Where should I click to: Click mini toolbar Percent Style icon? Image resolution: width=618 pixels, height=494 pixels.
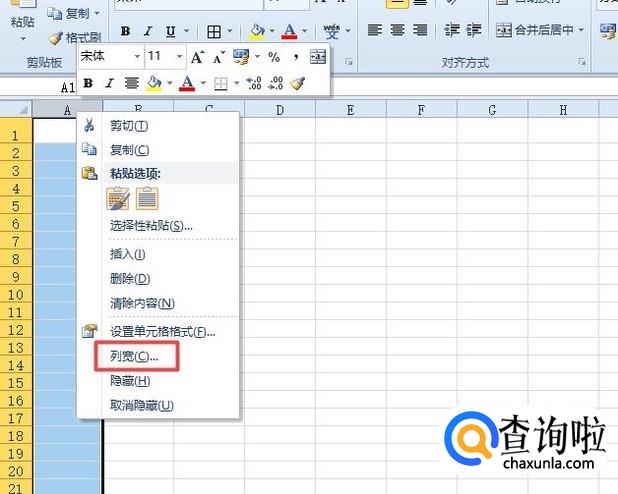point(274,58)
